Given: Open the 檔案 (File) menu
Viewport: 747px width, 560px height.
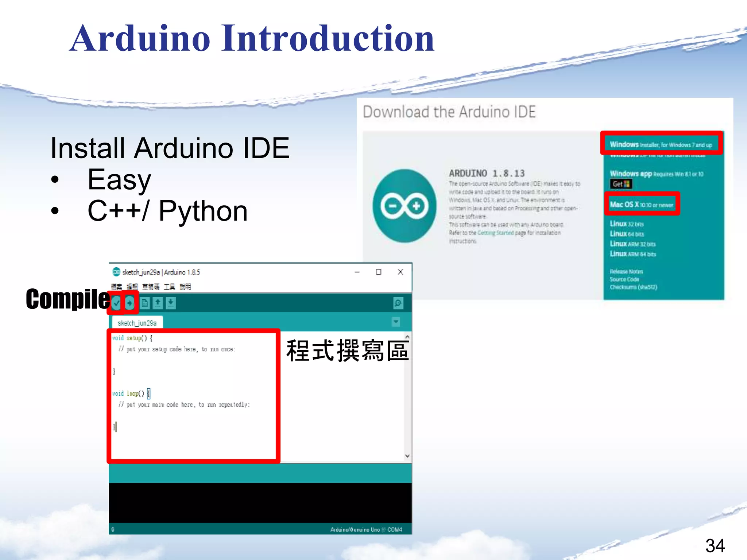Looking at the screenshot, I should click(x=116, y=287).
